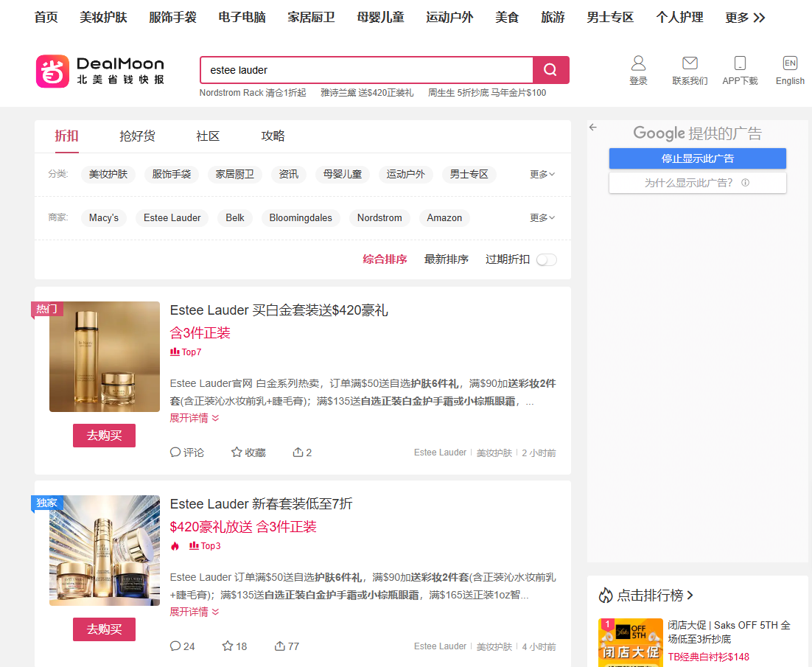The width and height of the screenshot is (812, 667).
Task: Click the search field containing estee lauder
Action: tap(367, 70)
